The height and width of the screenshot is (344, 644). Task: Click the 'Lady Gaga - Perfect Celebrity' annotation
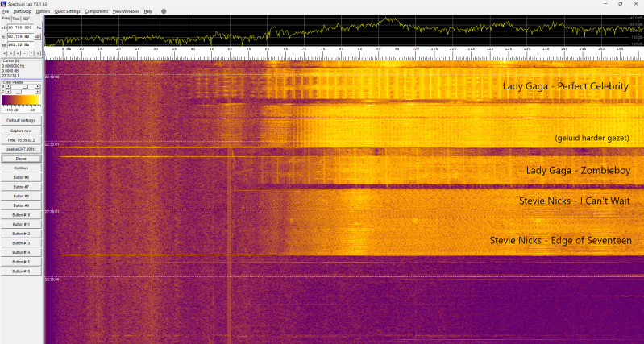(x=566, y=86)
